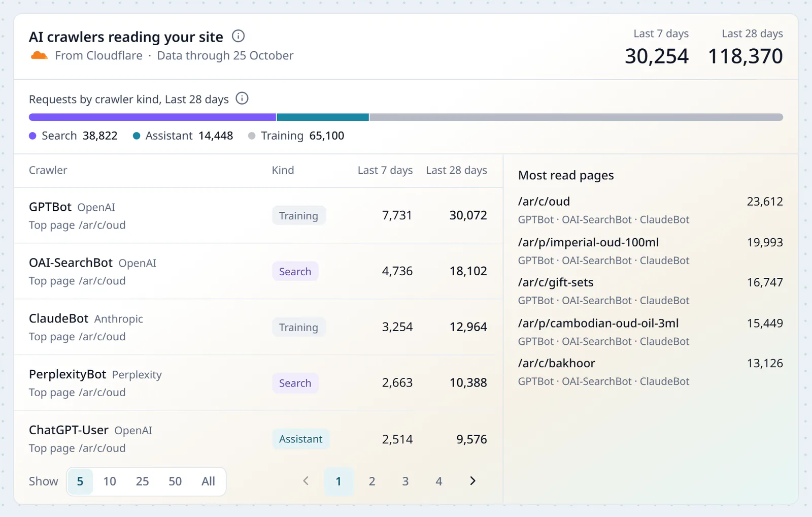Click Last 7 days column header
This screenshot has width=812, height=517.
(385, 170)
